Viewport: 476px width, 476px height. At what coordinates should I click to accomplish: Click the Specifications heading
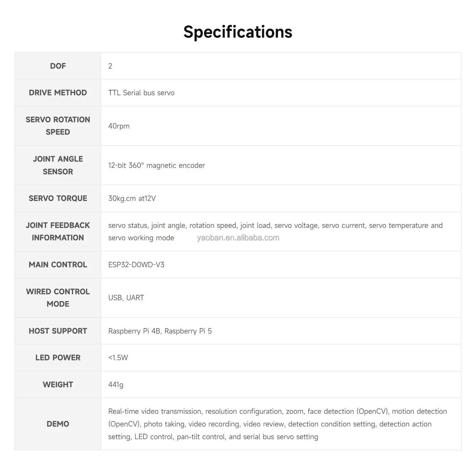238,32
